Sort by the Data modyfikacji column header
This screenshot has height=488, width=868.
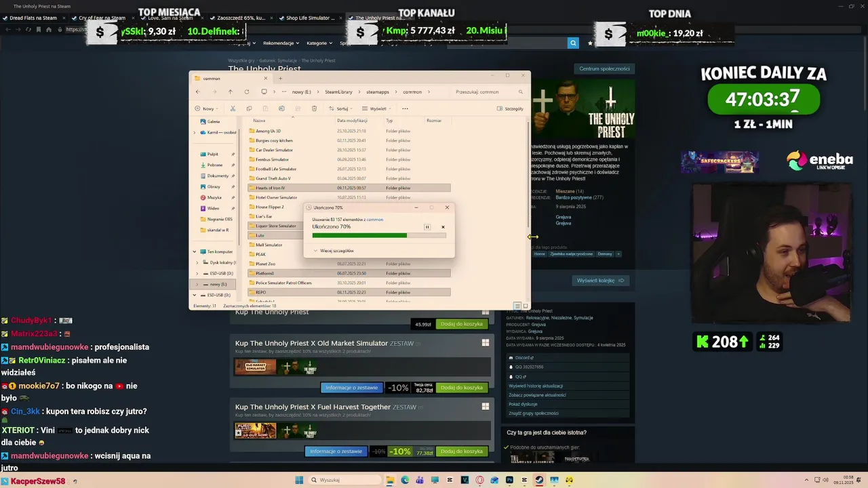(351, 121)
